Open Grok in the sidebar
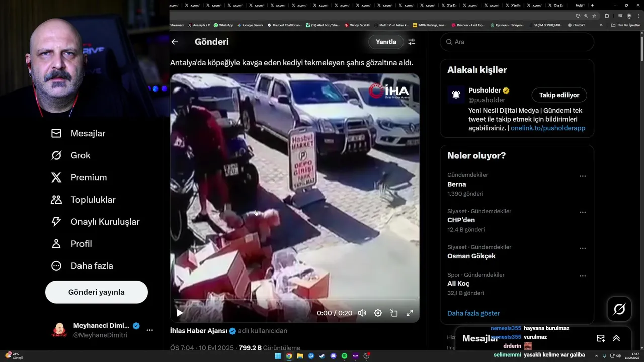Image resolution: width=644 pixels, height=362 pixels. pos(70,155)
